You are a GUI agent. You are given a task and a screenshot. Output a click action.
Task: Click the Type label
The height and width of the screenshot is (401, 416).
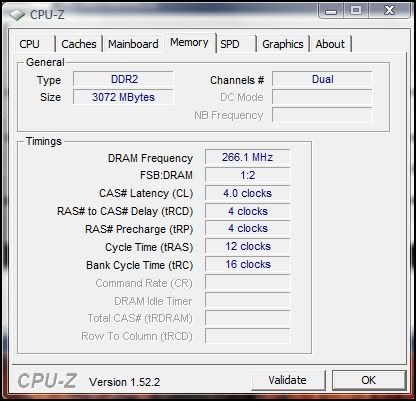click(x=49, y=80)
